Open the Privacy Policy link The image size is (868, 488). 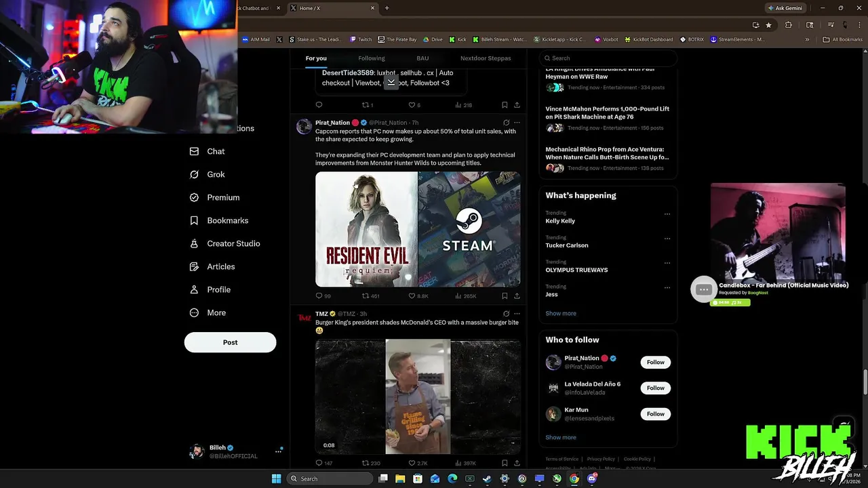(601, 459)
